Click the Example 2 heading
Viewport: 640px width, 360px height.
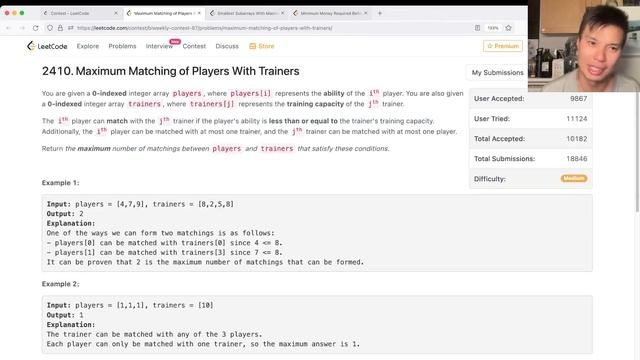[x=60, y=284]
